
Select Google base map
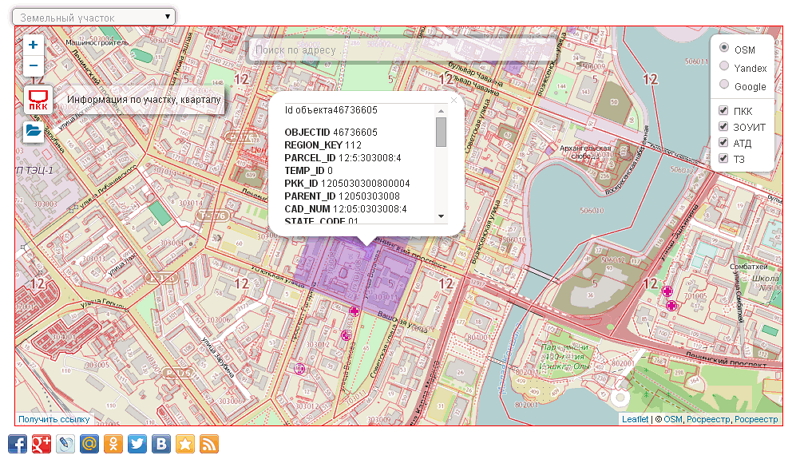[x=724, y=84]
